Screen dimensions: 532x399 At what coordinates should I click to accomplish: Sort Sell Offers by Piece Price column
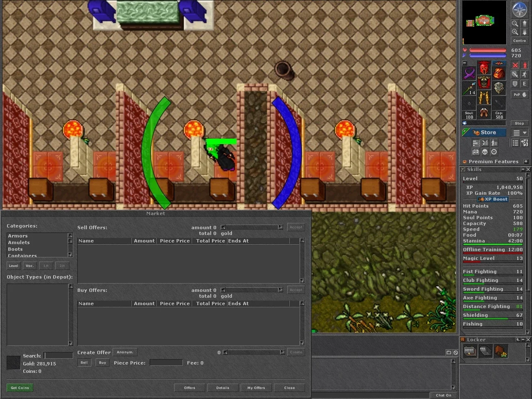coord(175,241)
